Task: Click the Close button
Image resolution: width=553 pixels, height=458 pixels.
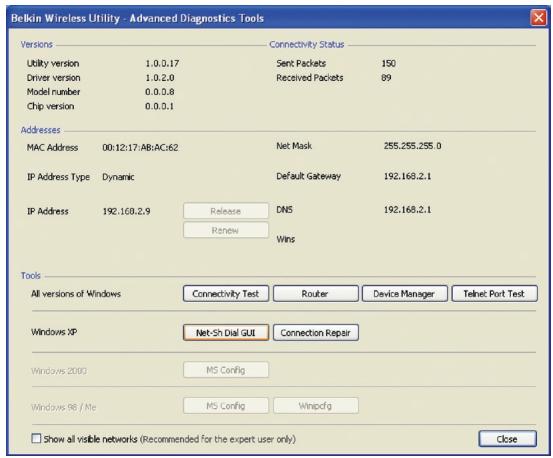Action: (x=507, y=439)
